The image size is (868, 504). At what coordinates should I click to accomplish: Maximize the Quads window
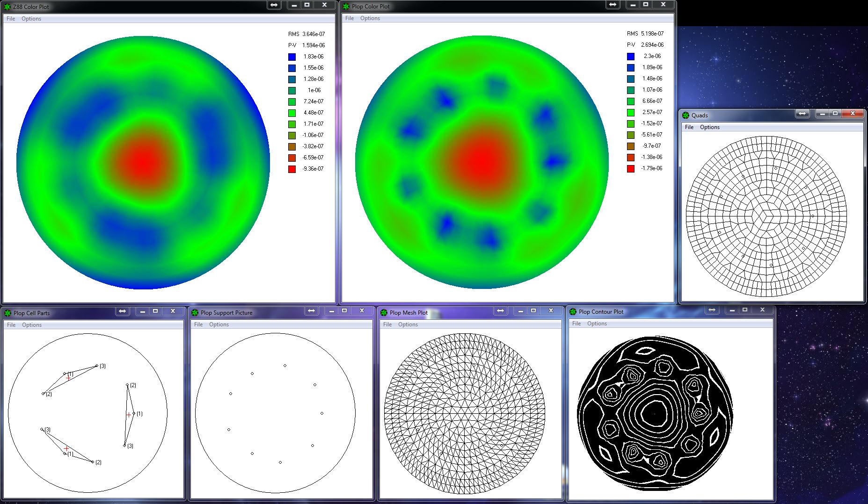coord(835,114)
